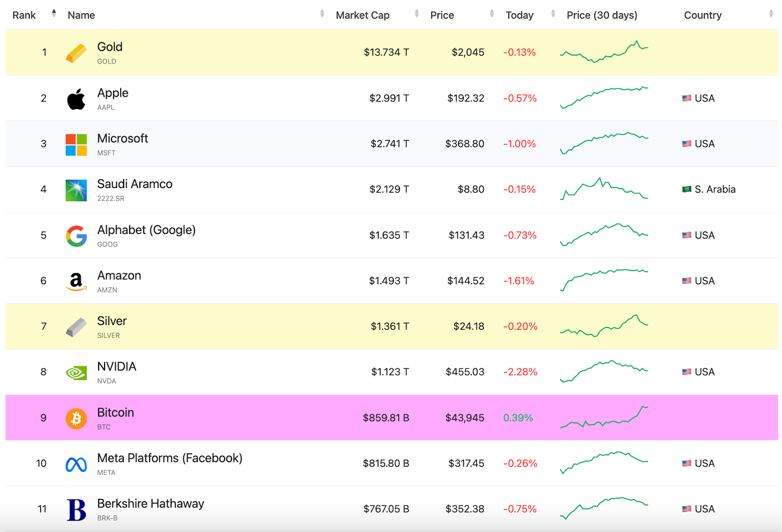Click the Price (30 days) column header
Screen dimensions: 782x532
tap(602, 15)
